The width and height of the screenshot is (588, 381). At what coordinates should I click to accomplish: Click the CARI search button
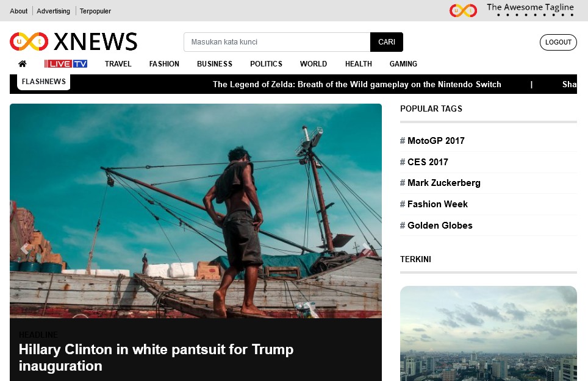coord(387,42)
